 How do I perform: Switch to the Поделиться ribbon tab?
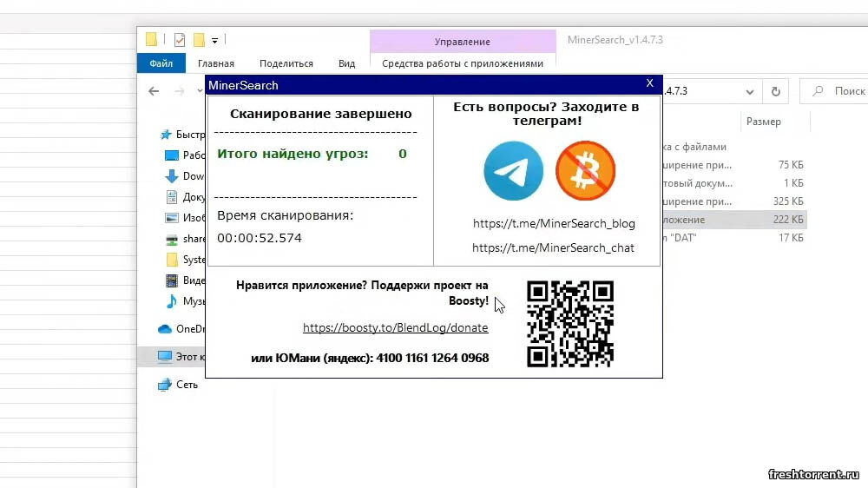click(x=286, y=63)
